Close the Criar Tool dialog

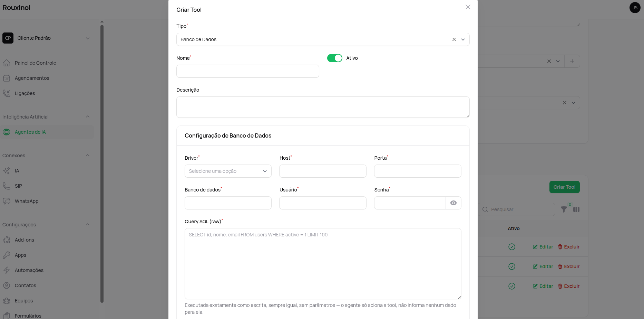(468, 7)
